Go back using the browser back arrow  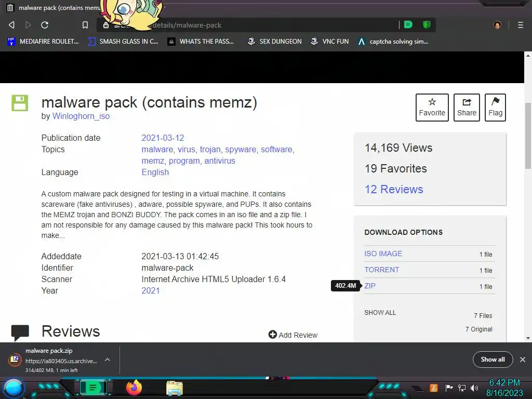(x=11, y=25)
